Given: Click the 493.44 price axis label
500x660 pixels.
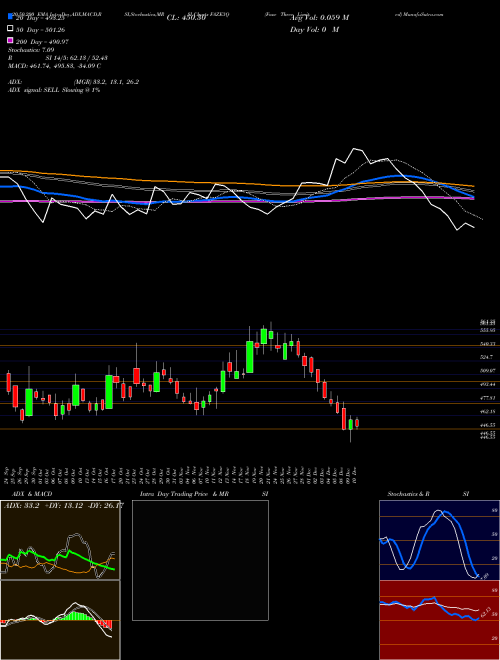Looking at the screenshot, I should (489, 384).
